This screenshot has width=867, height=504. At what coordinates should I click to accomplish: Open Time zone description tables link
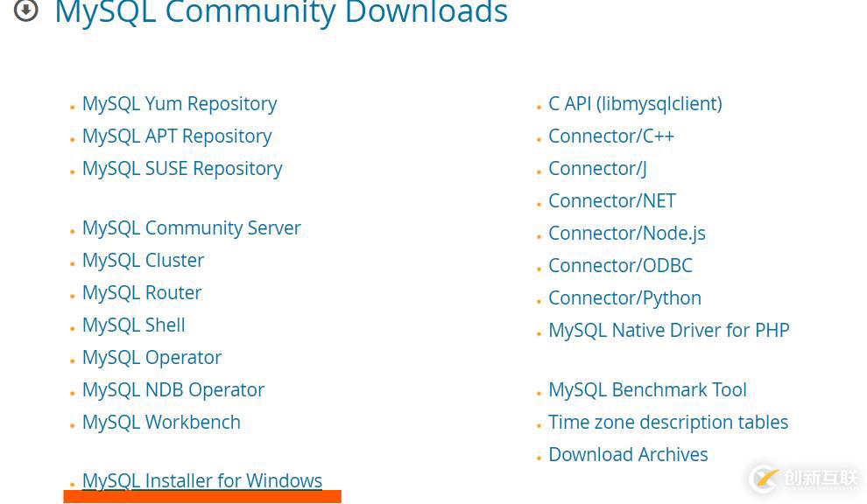tap(668, 423)
